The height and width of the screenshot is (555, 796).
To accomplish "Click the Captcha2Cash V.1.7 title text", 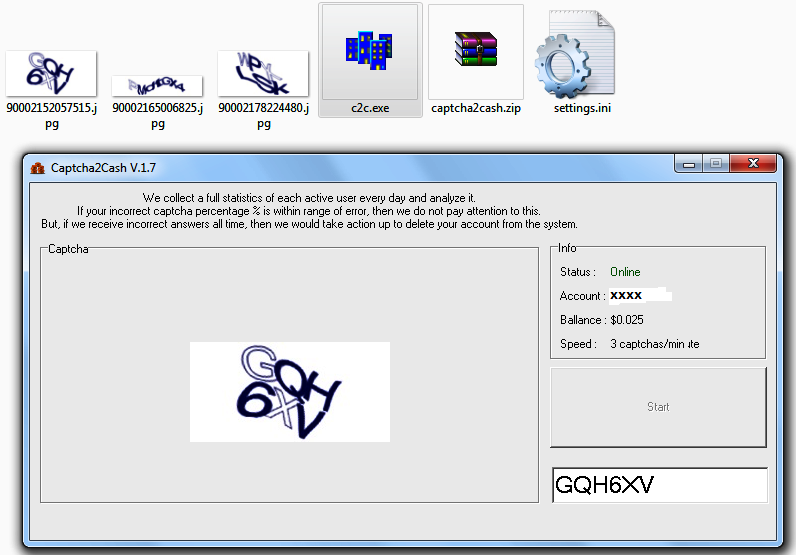I will [103, 168].
